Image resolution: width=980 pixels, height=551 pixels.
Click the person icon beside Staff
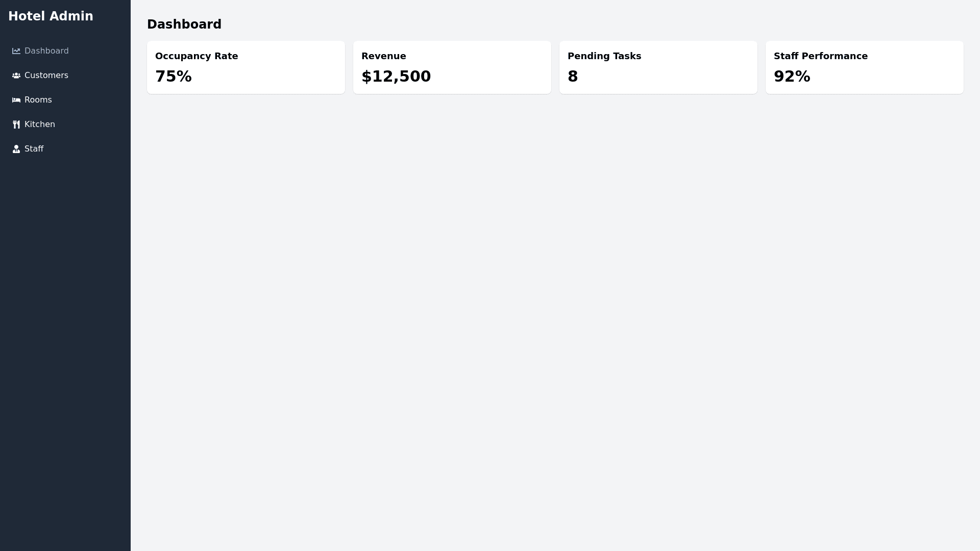(16, 148)
